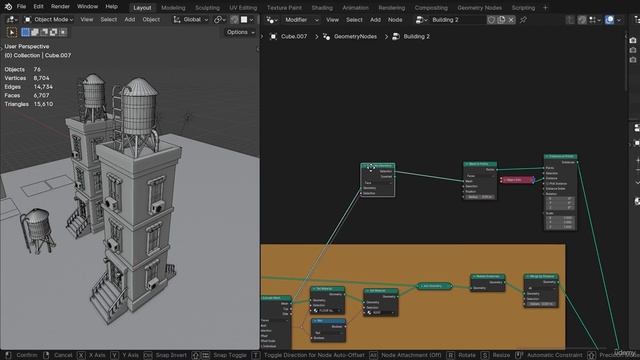Click the Join Geometry collapsed node

click(434, 286)
